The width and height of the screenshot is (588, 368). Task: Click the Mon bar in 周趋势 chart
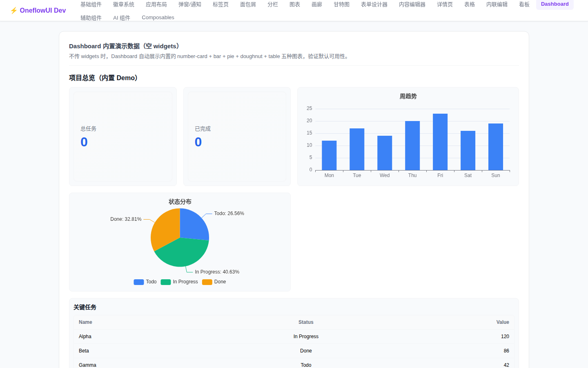[329, 155]
